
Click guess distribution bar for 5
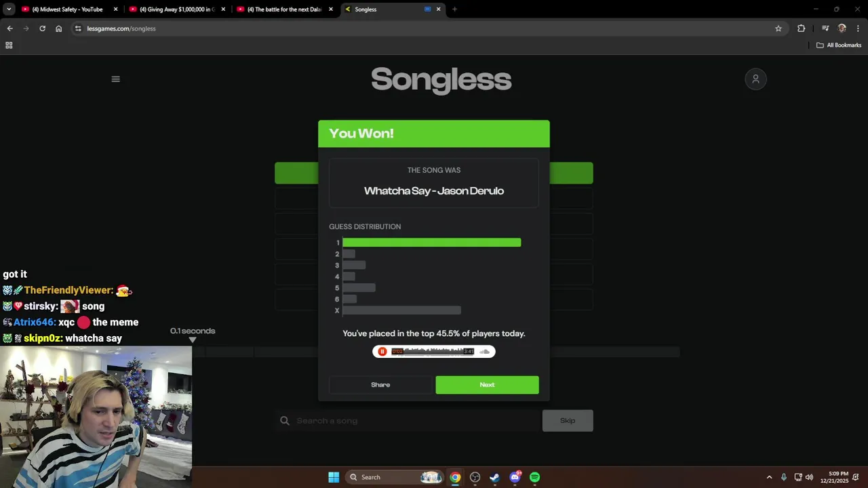coord(359,288)
